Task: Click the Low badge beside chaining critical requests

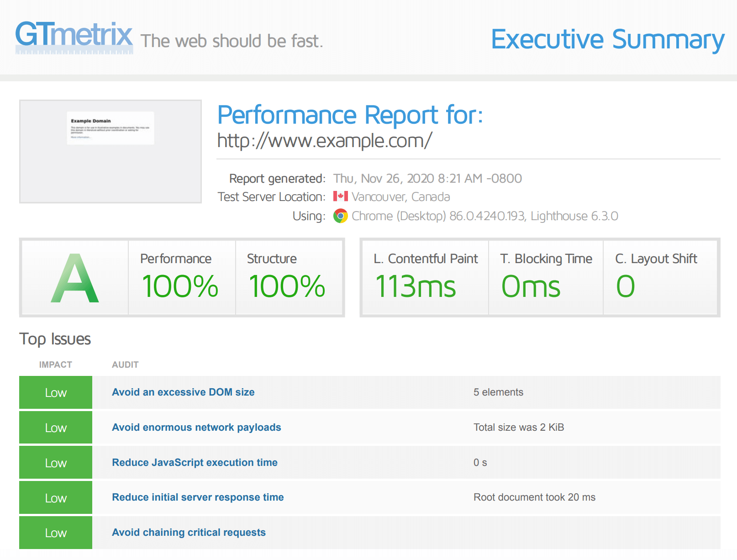Action: coord(56,533)
